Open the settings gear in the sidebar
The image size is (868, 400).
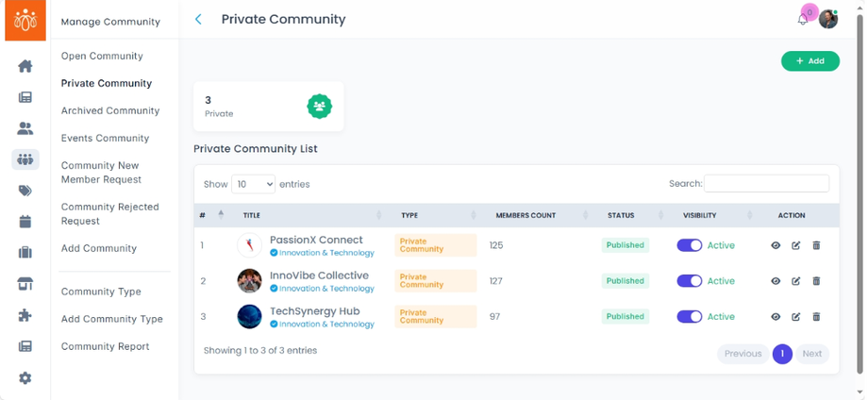[x=25, y=377]
